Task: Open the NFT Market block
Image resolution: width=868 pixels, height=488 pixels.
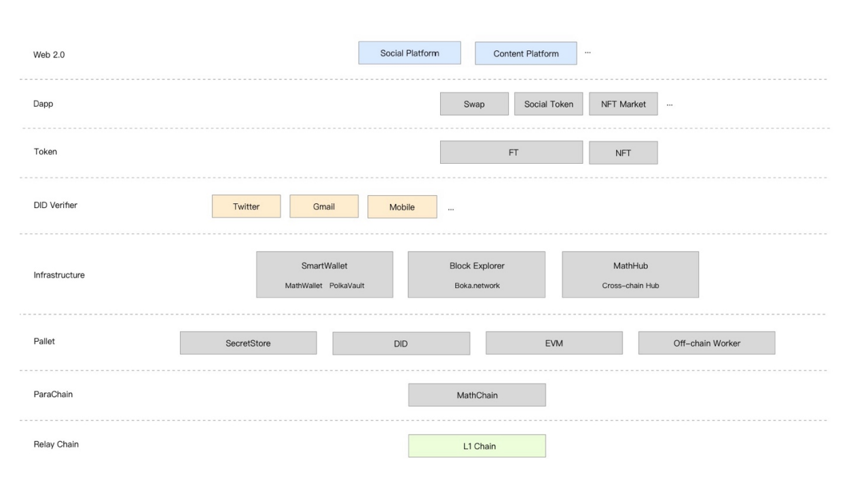Action: point(623,104)
